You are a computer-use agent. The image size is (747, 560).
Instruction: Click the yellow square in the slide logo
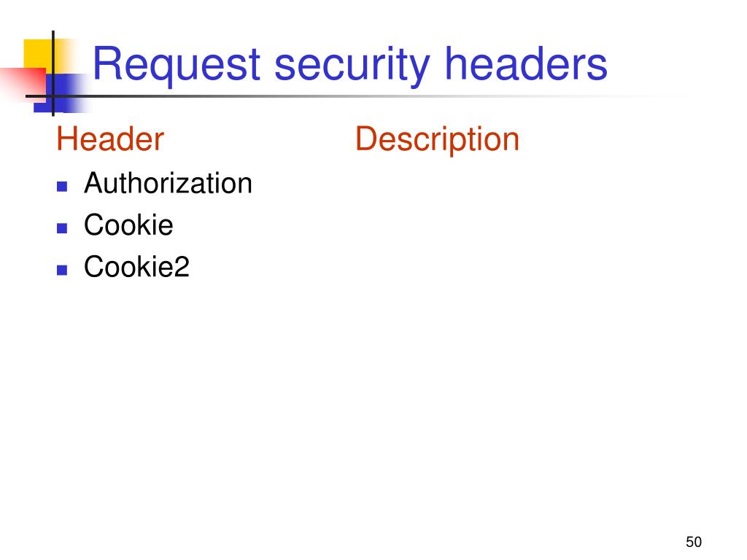pyautogui.click(x=39, y=54)
